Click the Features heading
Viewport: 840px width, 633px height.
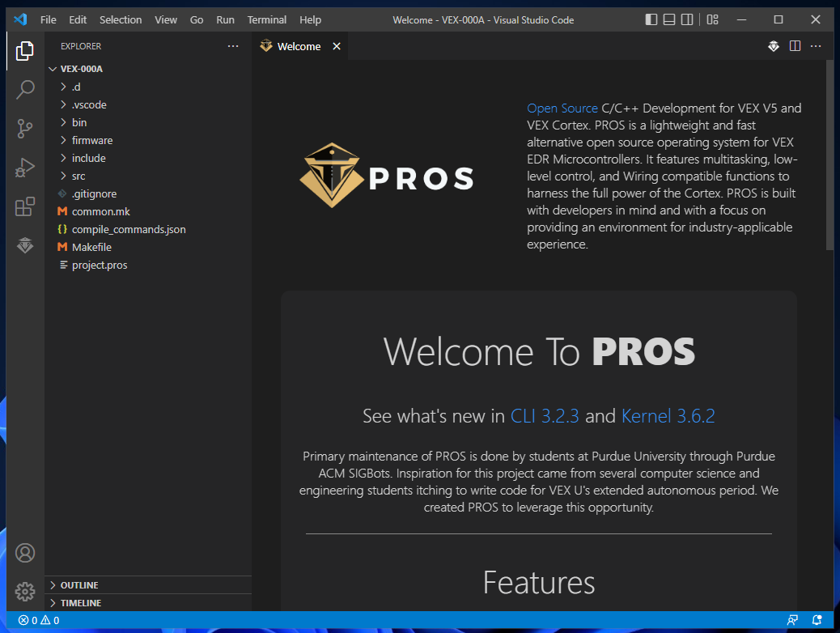pyautogui.click(x=539, y=583)
